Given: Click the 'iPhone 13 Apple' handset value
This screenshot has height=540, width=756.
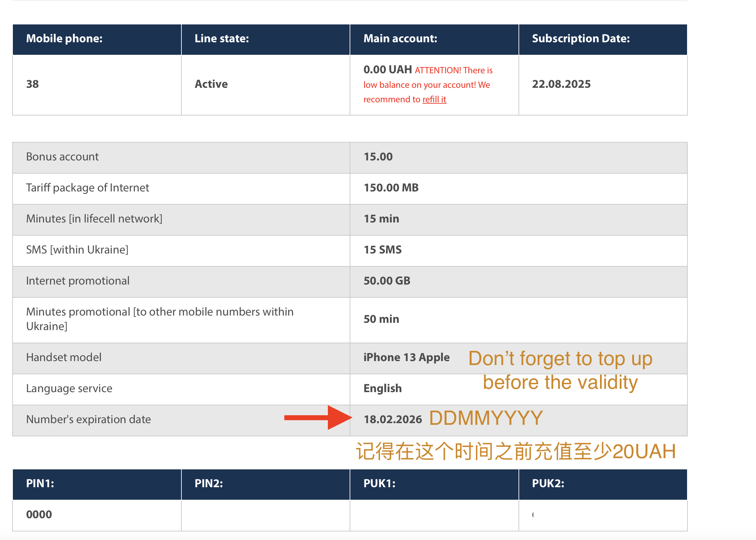Looking at the screenshot, I should [x=406, y=357].
